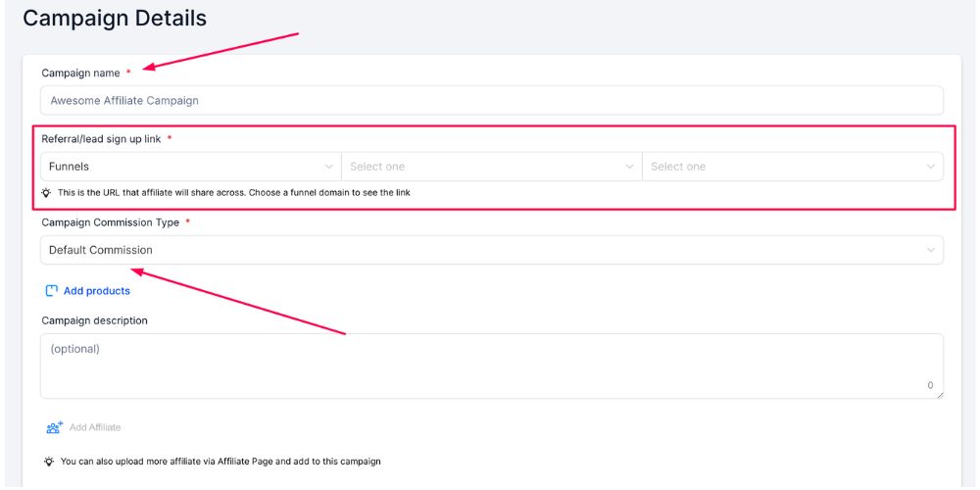
Task: Click the lightbulb icon beside the funnel URL hint
Action: click(x=47, y=193)
